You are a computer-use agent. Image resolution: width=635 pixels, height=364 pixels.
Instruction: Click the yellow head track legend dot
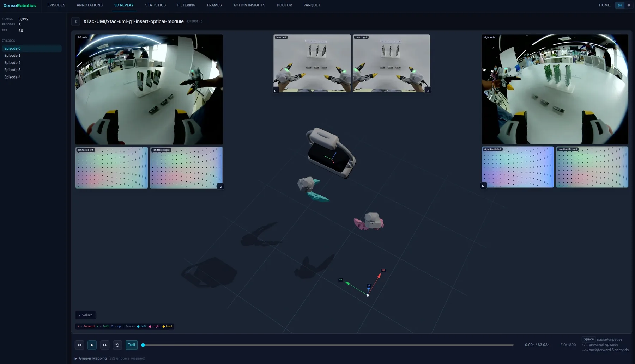click(x=163, y=326)
